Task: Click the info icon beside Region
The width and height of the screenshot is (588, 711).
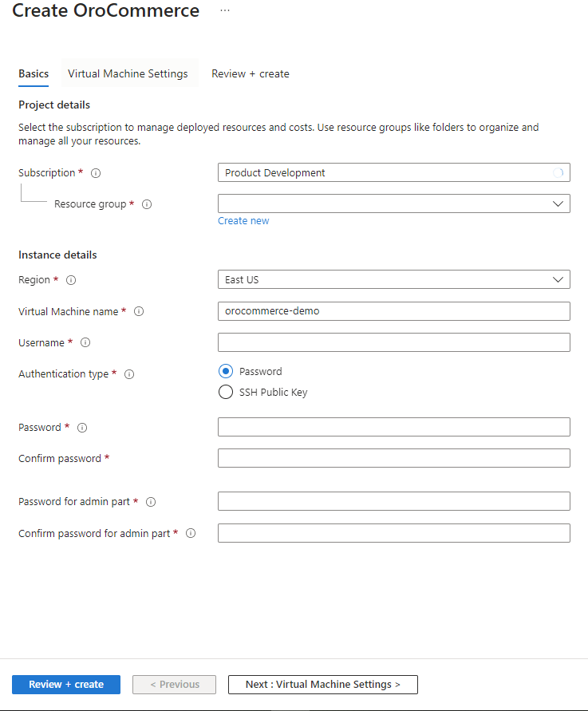Action: coord(71,280)
